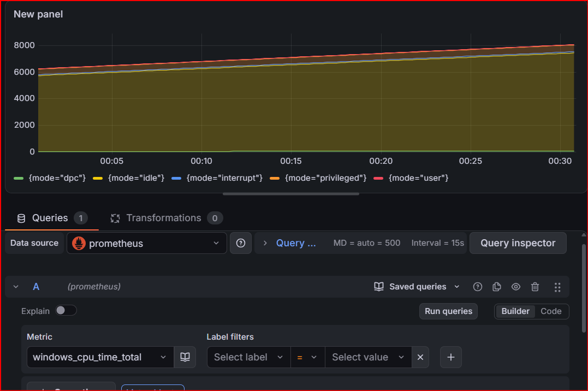This screenshot has height=391, width=588.
Task: Toggle mode="dpc" series in legend
Action: [57, 178]
